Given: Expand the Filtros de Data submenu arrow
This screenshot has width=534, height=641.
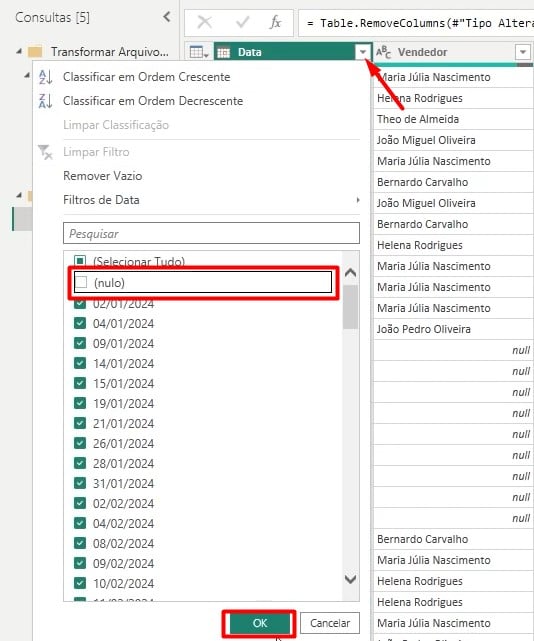Looking at the screenshot, I should (x=358, y=200).
